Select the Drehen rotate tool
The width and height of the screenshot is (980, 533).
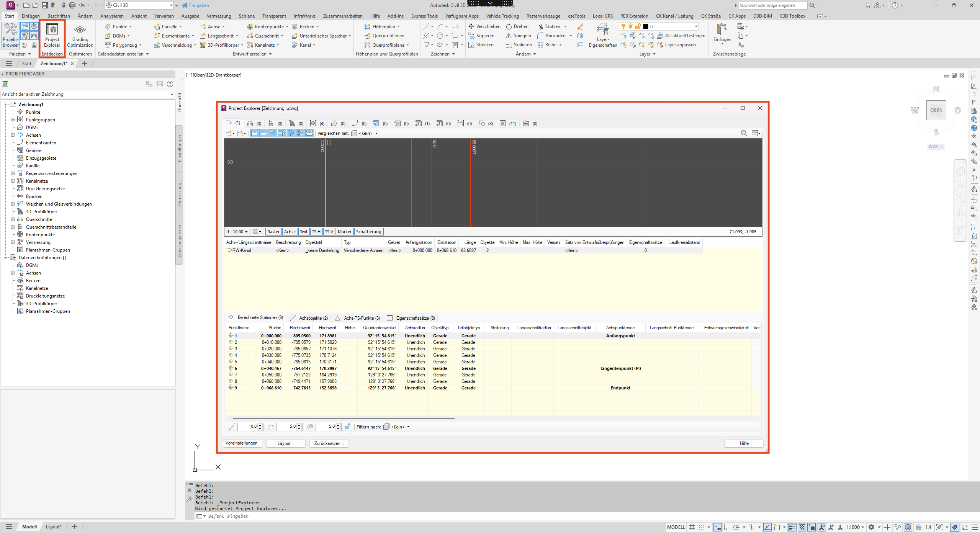517,26
